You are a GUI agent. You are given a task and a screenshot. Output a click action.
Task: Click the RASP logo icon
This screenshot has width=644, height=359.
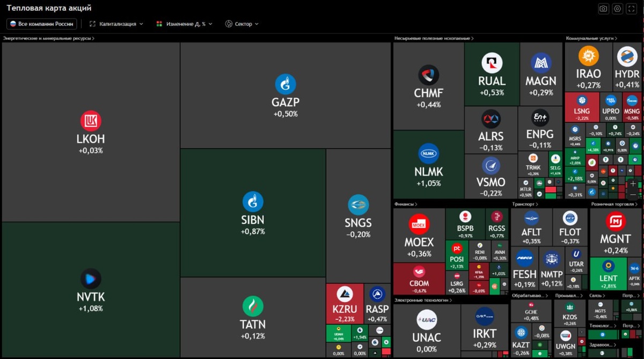point(377,294)
